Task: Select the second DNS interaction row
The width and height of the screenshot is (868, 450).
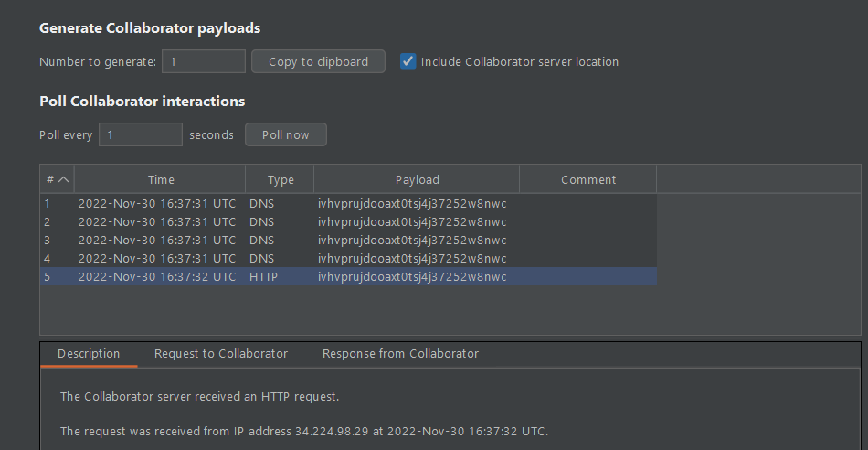Action: pos(274,221)
